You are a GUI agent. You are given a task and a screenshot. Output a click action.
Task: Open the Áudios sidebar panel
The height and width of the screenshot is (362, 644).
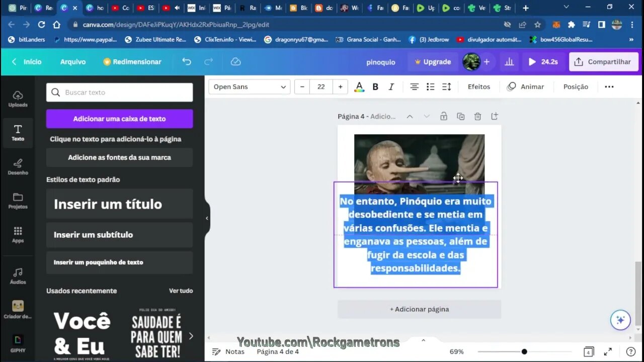pos(18,276)
